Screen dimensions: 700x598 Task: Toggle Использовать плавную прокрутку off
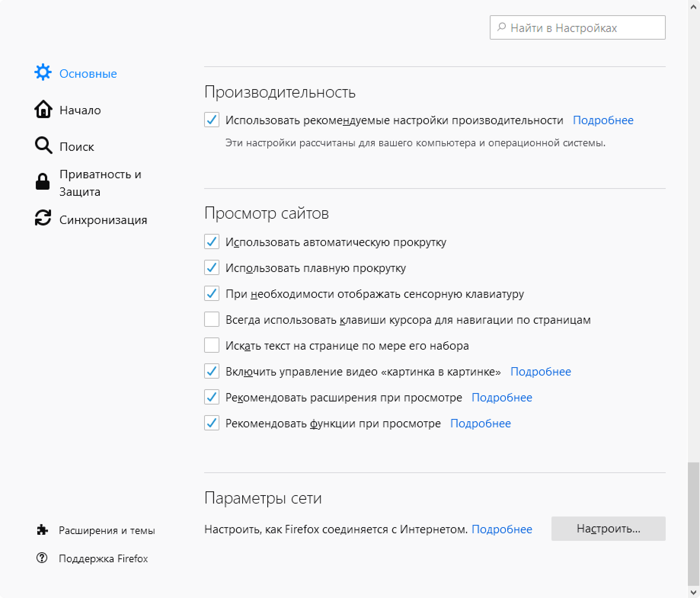(212, 268)
